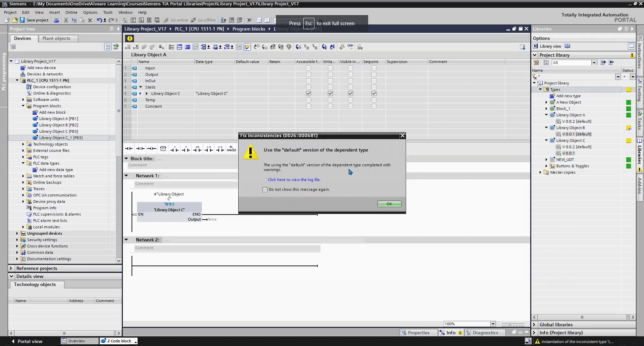
Task: Click the yellow warning indicator above the editor toolbar
Action: click(130, 38)
